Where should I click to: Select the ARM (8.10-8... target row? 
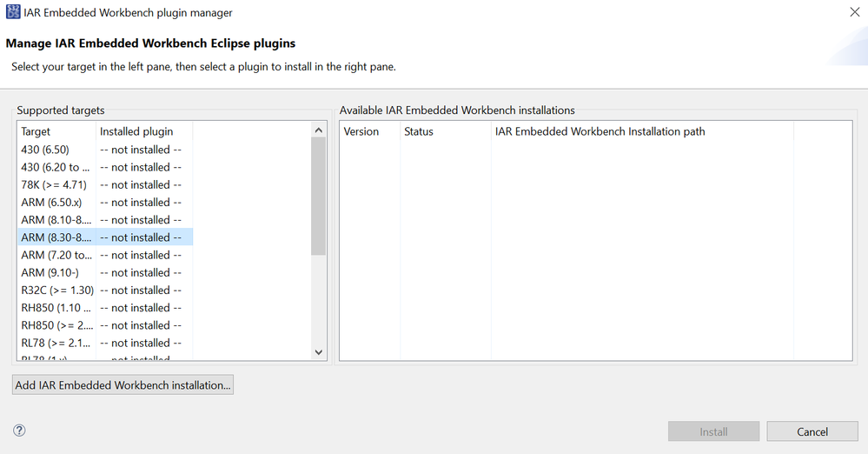[x=105, y=220]
